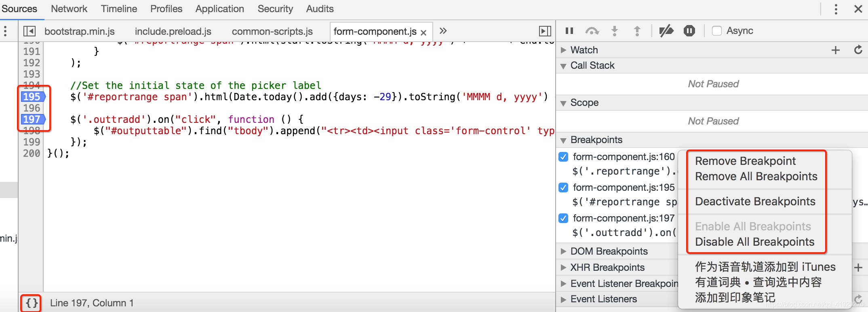Uncheck breakpoint form-component.js:197
Screen dimensions: 868x312
(563, 218)
